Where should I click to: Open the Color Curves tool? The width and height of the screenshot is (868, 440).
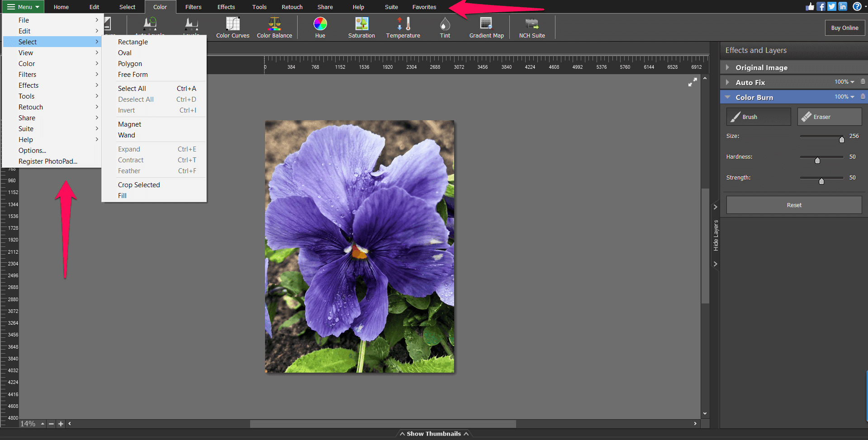(x=232, y=27)
